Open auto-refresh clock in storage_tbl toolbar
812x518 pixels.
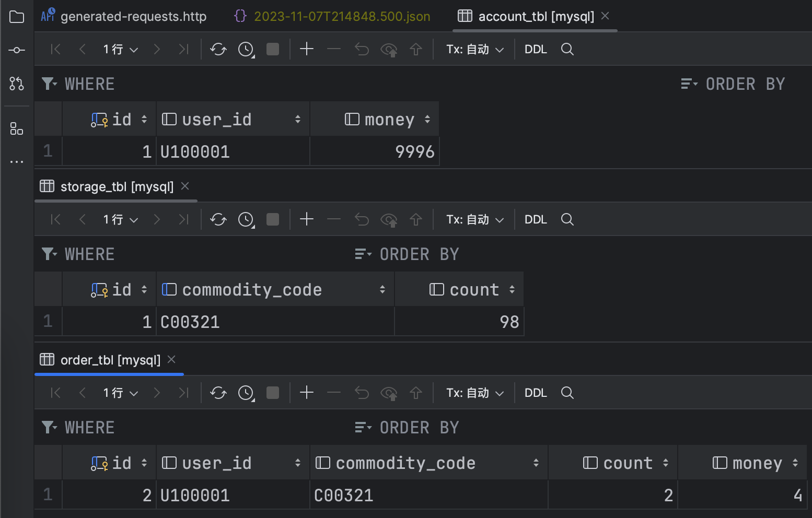[x=246, y=219]
